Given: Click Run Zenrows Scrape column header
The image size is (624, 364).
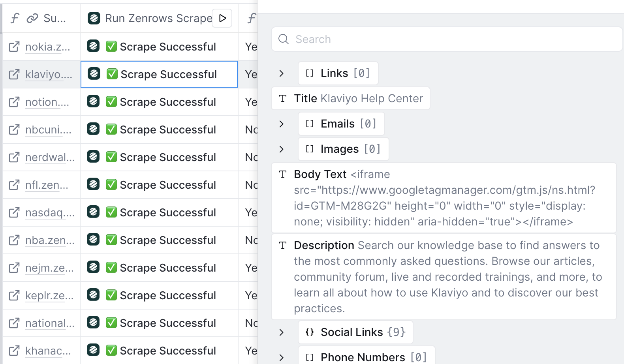Looking at the screenshot, I should coord(158,18).
